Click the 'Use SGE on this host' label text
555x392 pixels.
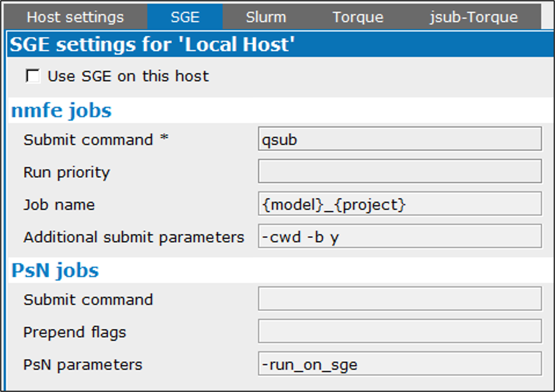(128, 76)
